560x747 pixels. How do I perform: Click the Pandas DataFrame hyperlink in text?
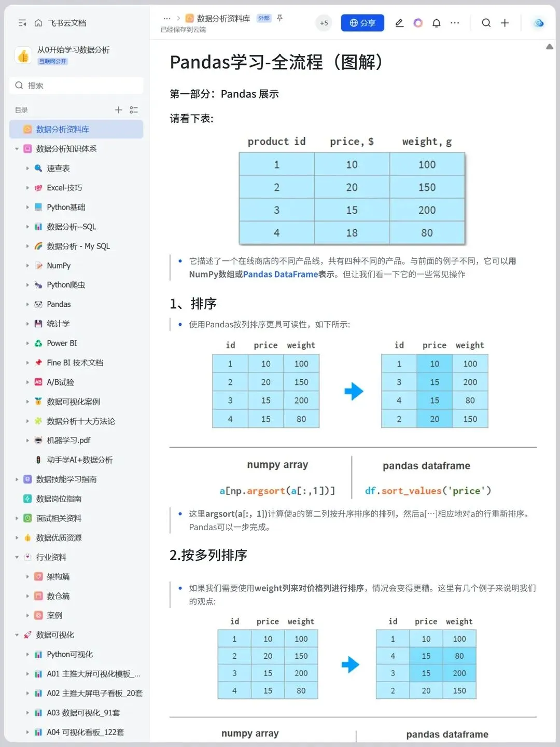(x=281, y=274)
